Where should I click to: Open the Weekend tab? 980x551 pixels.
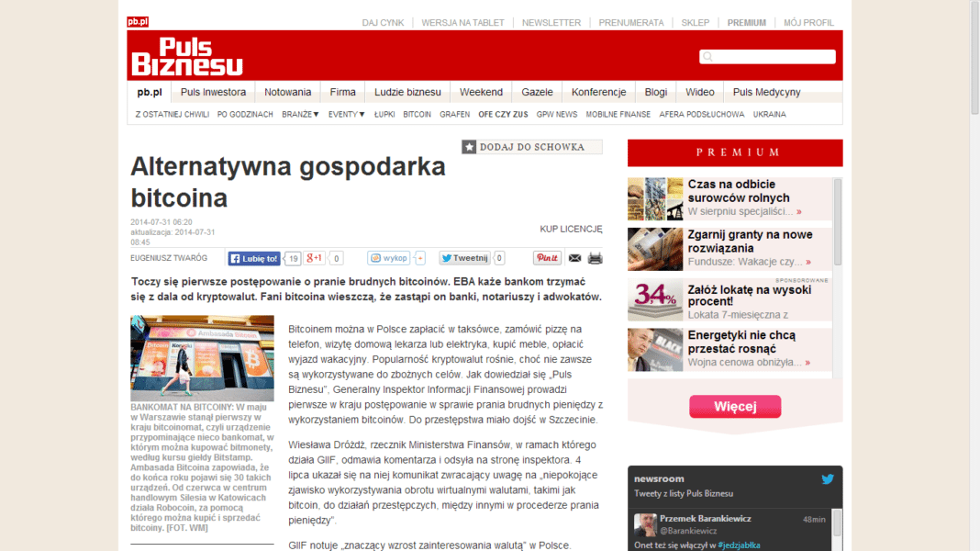coord(481,92)
